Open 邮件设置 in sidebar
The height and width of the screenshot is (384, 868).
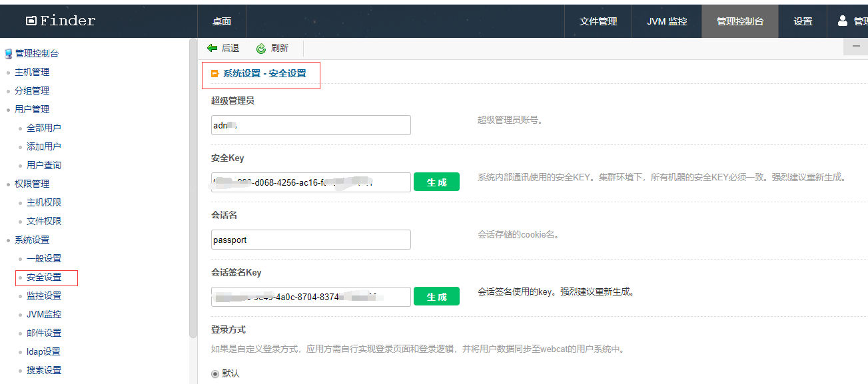pyautogui.click(x=44, y=333)
